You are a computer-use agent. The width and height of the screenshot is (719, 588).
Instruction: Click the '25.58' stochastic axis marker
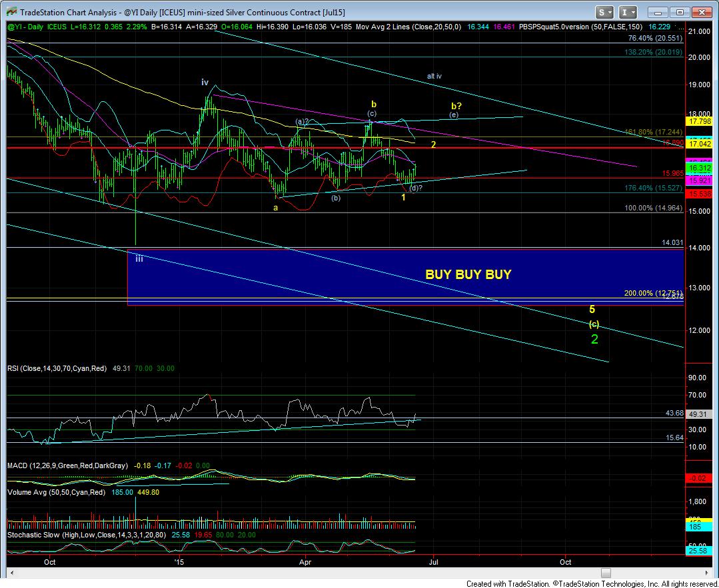[x=698, y=551]
